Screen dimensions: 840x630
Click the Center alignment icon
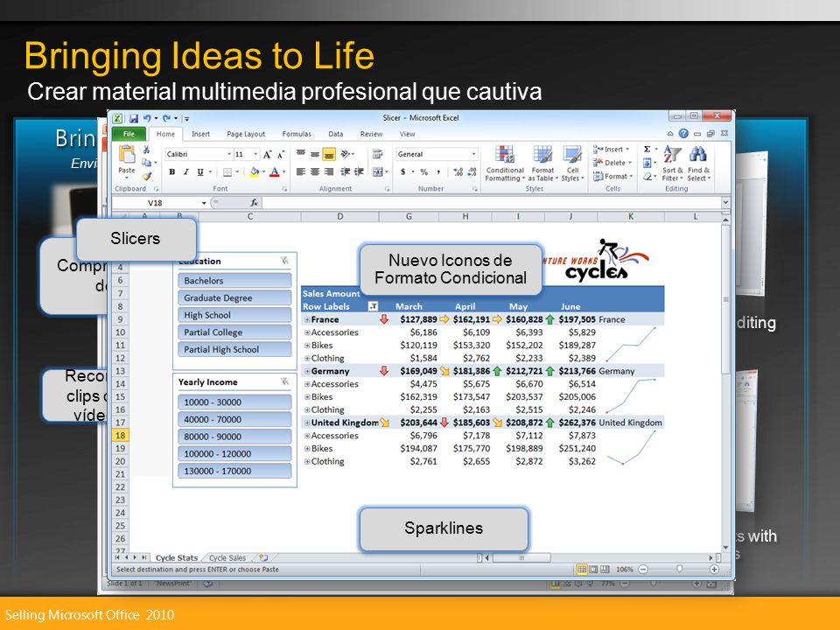coord(315,172)
